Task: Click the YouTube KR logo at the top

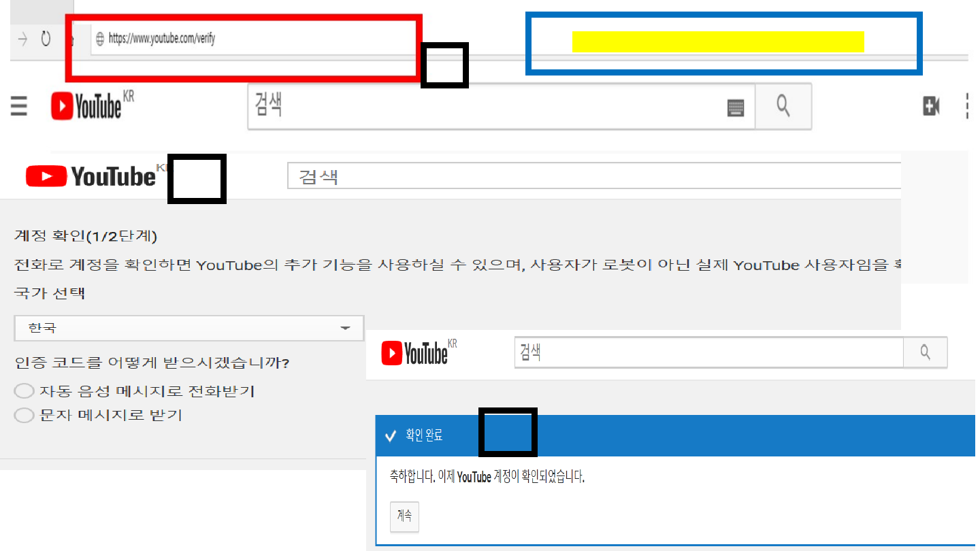Action: pyautogui.click(x=93, y=107)
